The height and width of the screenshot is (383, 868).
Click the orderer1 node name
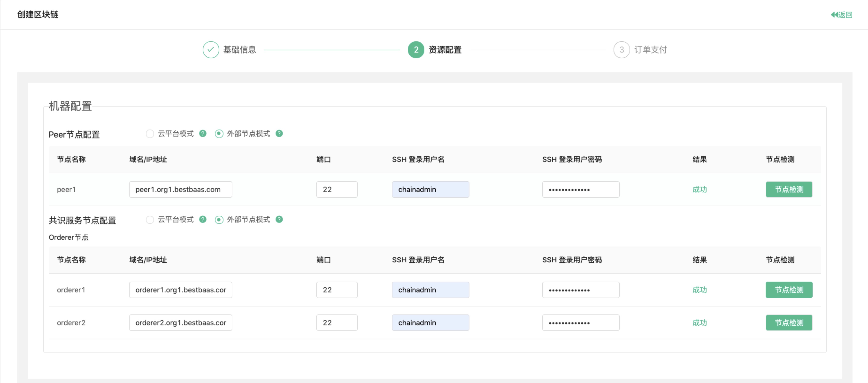[x=71, y=290]
